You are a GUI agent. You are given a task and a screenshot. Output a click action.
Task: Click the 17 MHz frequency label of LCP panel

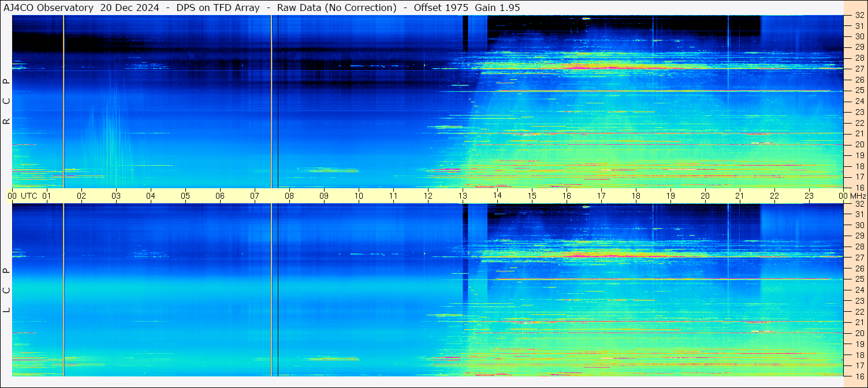[859, 365]
